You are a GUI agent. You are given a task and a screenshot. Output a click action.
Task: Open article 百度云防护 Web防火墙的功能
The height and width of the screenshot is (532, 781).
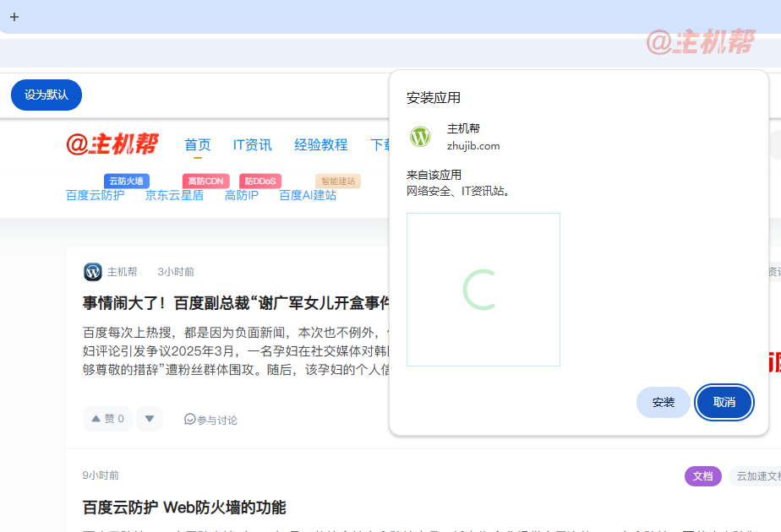[184, 508]
